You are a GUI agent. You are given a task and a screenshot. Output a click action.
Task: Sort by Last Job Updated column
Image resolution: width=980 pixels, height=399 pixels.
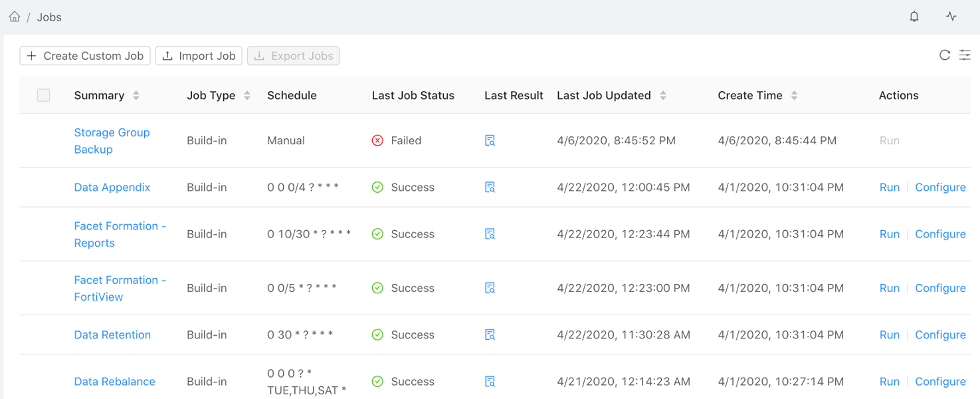click(x=663, y=96)
